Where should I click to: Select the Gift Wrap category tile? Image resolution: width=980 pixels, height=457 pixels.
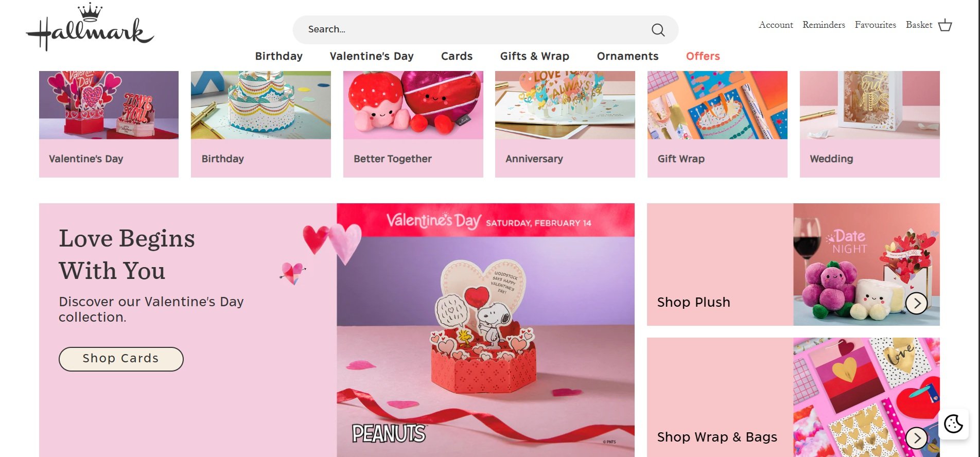click(x=717, y=124)
